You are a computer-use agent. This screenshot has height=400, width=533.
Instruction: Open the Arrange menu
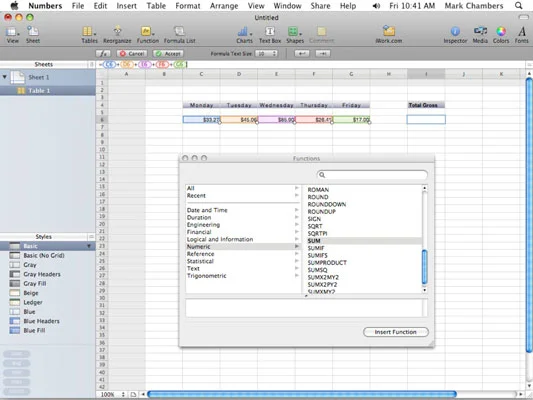(224, 6)
